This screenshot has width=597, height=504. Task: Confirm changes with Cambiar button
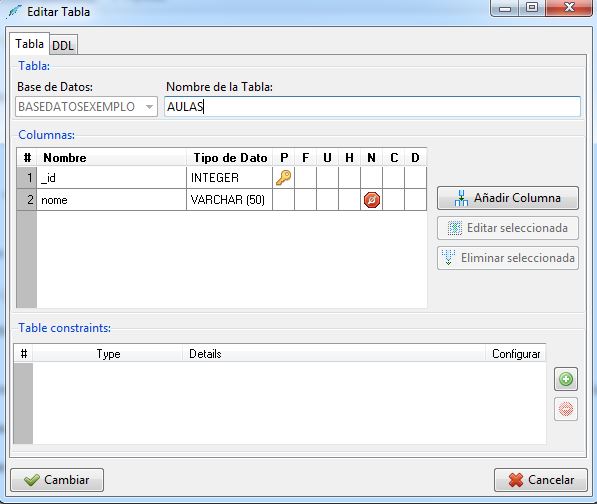57,480
